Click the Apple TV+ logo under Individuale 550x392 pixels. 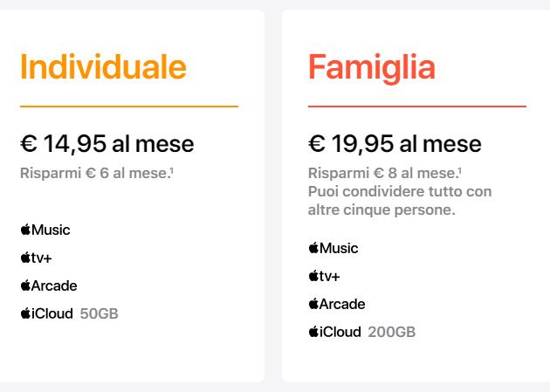pyautogui.click(x=38, y=258)
